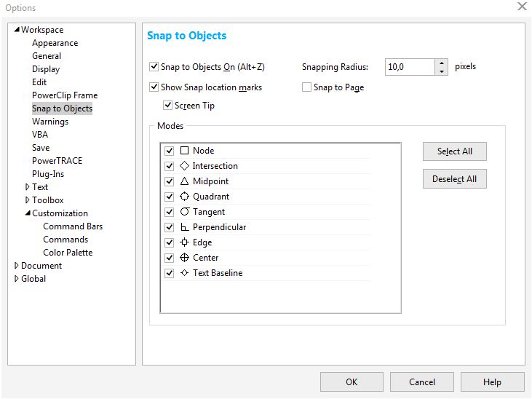
Task: Click the Node snap mode square icon
Action: point(185,151)
